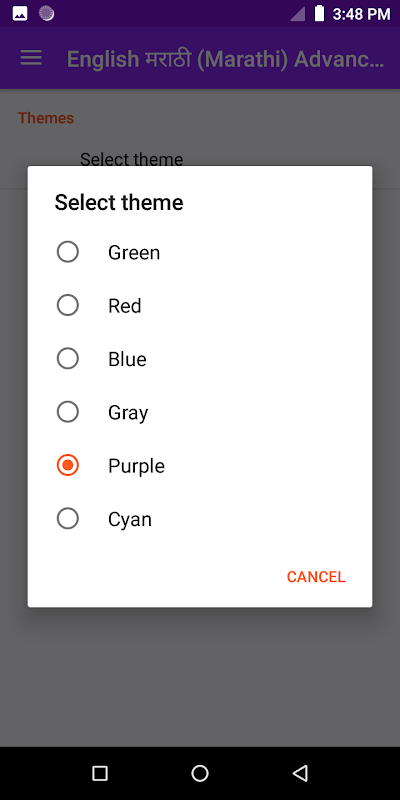Screen dimensions: 400x800
Task: Choose the Red theme option
Action: (200, 306)
